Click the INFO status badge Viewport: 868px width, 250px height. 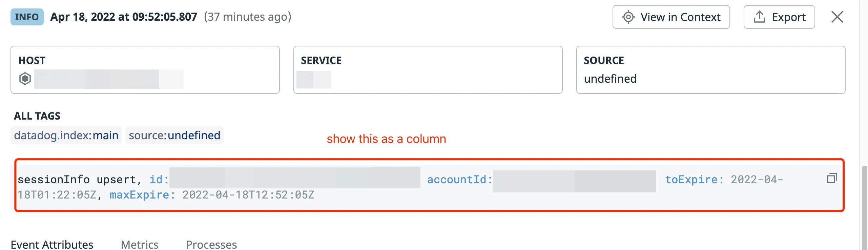pos(27,17)
